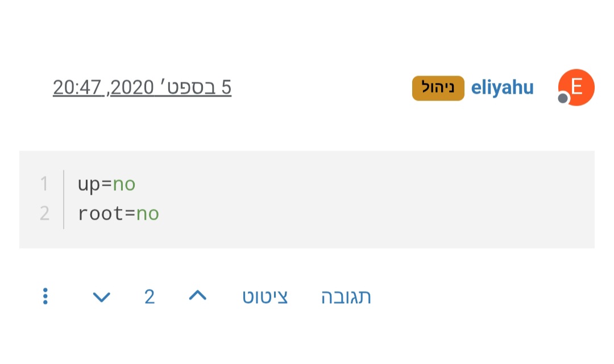Click the golden ניהול staff badge
Screen dimensions: 614x364
pyautogui.click(x=438, y=88)
